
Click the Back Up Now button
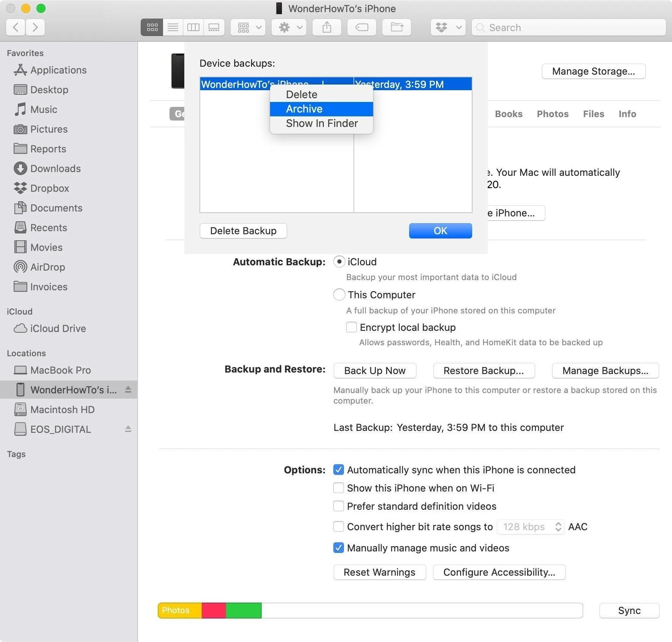(375, 371)
